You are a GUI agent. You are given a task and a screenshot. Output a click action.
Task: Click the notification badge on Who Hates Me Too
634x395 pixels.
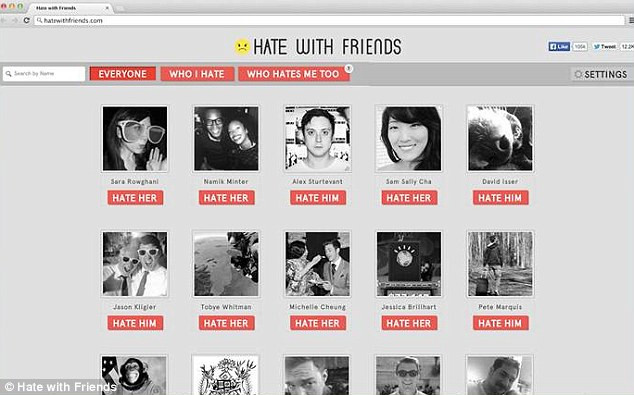349,69
